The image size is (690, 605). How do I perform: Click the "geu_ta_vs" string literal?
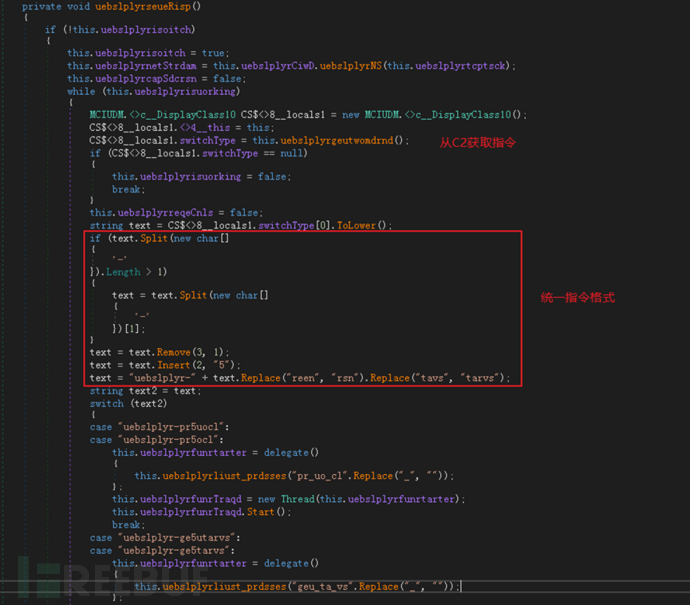(325, 587)
